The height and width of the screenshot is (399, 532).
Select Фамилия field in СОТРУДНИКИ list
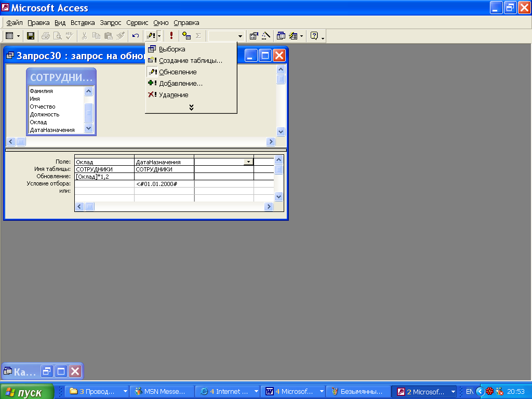pyautogui.click(x=41, y=91)
